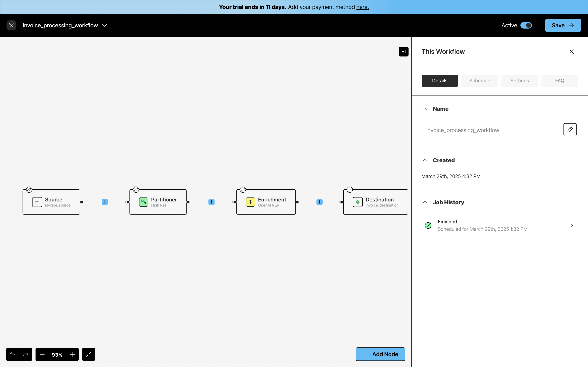This screenshot has height=367, width=588.
Task: Click the green Partitioner node icon
Action: (144, 202)
